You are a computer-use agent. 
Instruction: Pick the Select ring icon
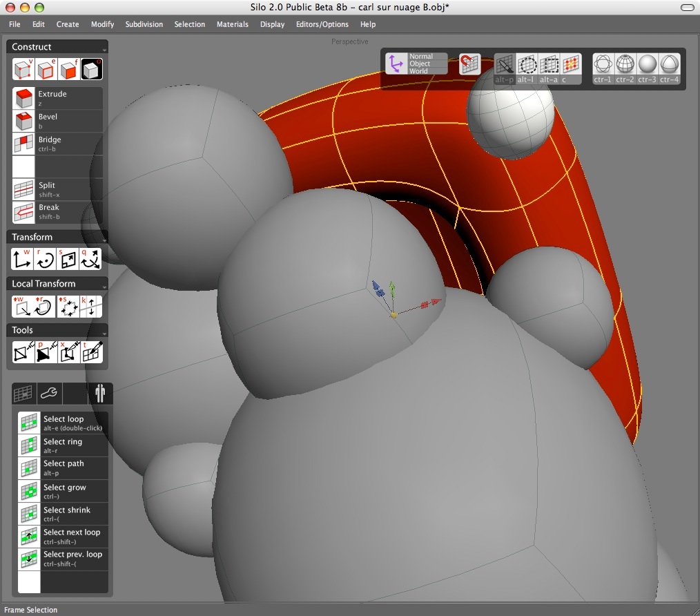click(x=28, y=445)
